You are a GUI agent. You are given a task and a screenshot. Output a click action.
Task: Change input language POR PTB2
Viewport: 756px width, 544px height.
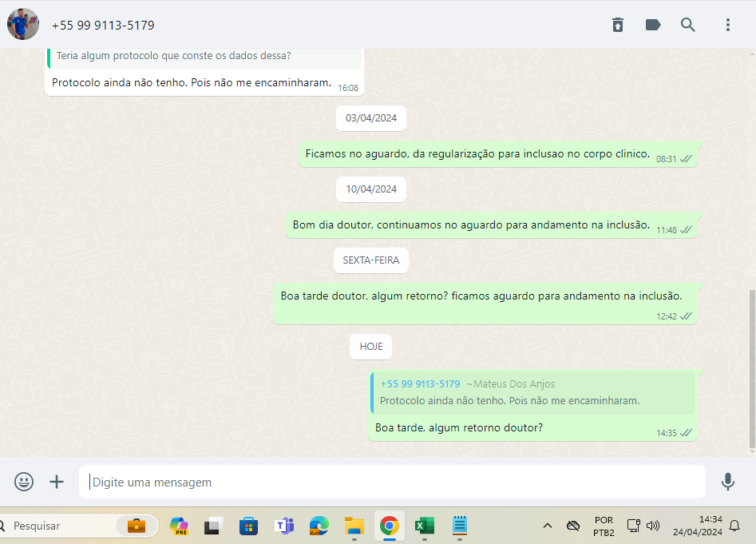[x=604, y=526]
